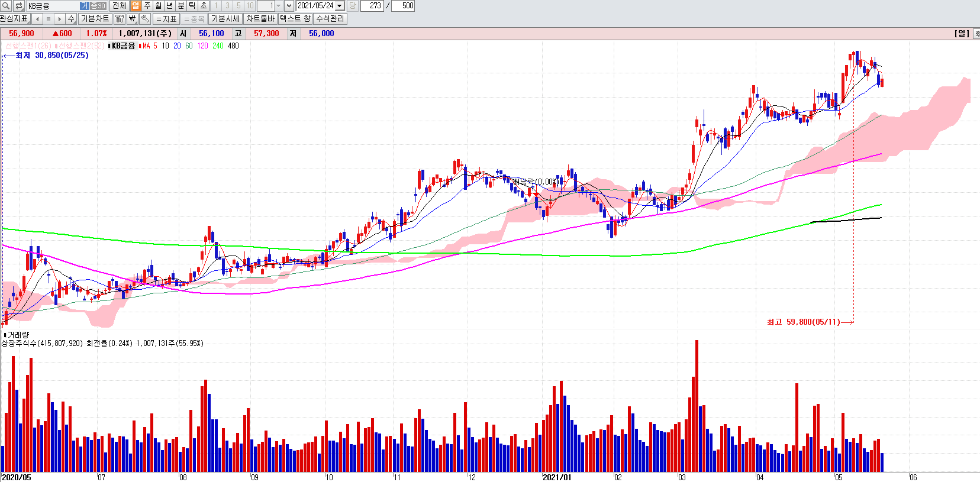Open the 차트툴바 menu

tap(260, 19)
